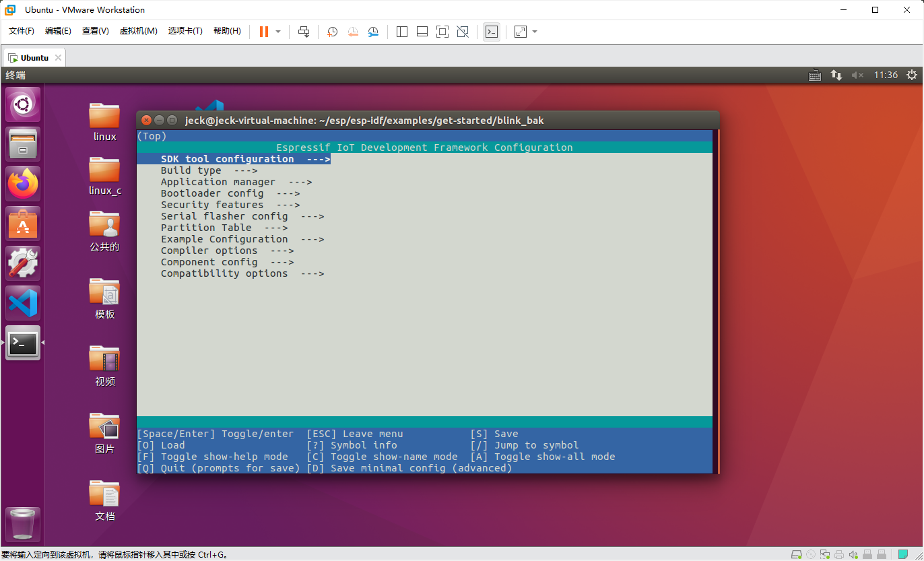Toggle the thumbnail bar view icon
Viewport: 924px width, 561px height.
[x=422, y=32]
